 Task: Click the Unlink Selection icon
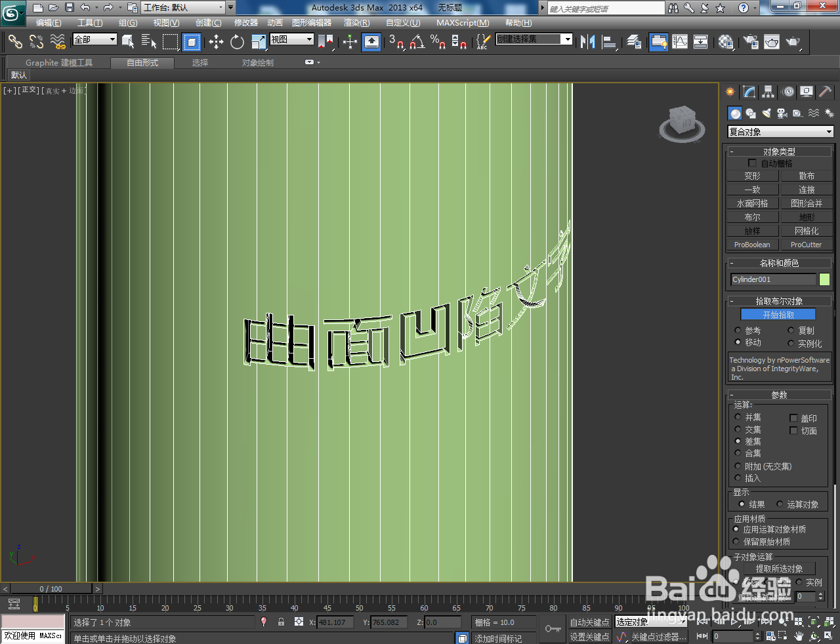[x=36, y=42]
